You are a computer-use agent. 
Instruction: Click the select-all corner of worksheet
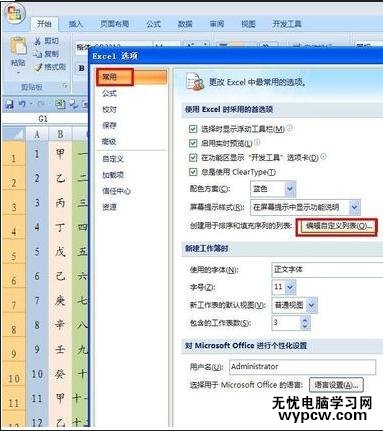click(x=14, y=134)
